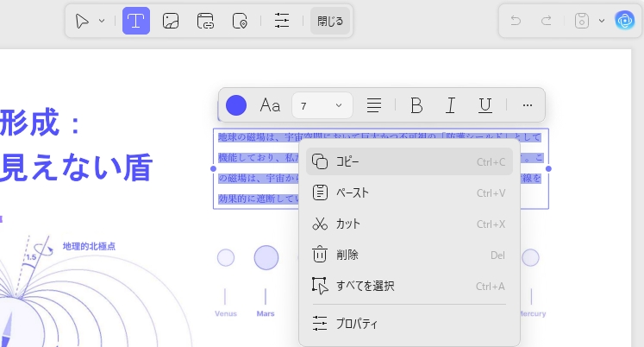The height and width of the screenshot is (347, 644).
Task: Select the Link insert tool
Action: point(205,21)
